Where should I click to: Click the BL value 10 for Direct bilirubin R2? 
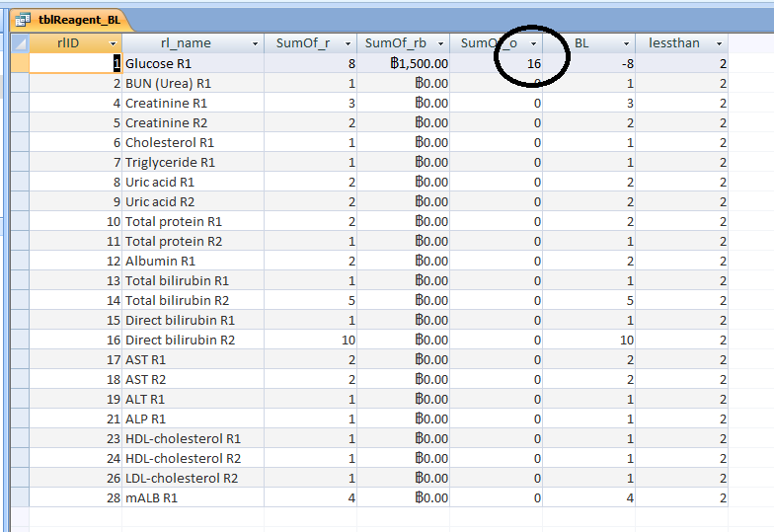click(588, 340)
